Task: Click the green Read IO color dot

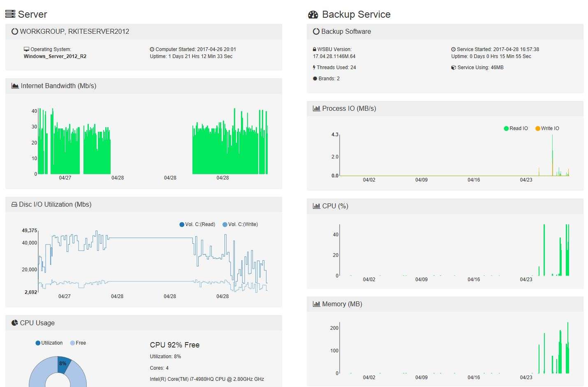Action: (506, 128)
